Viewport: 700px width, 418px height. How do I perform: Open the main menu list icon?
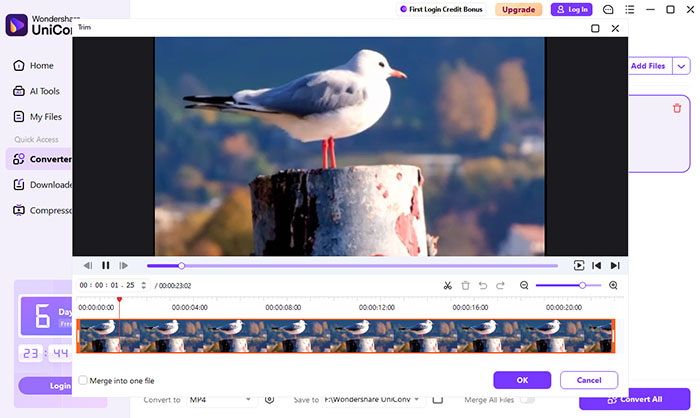(x=629, y=9)
